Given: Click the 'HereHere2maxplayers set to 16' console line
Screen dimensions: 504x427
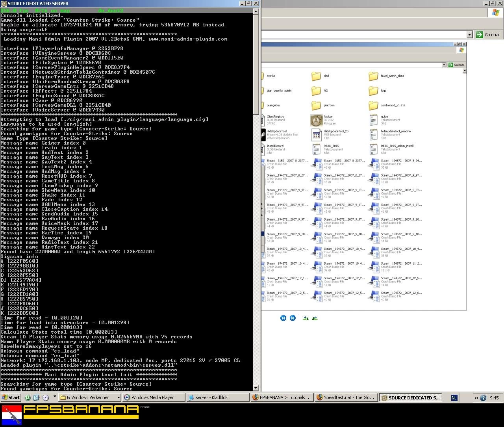Looking at the screenshot, I should pyautogui.click(x=46, y=346).
